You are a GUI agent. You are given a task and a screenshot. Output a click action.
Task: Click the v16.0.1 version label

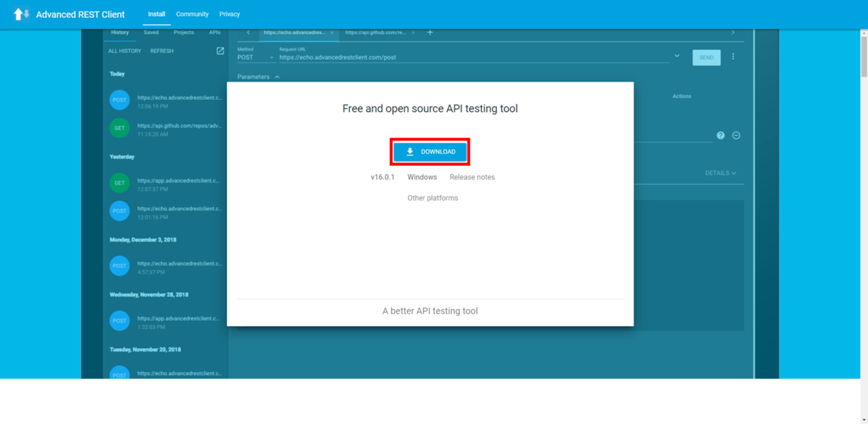click(383, 177)
